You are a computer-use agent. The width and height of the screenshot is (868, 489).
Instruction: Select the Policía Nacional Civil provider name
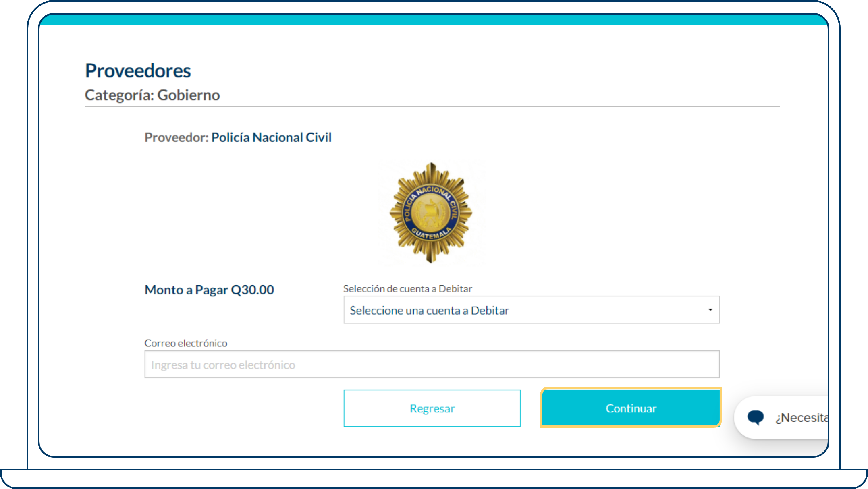pos(271,137)
